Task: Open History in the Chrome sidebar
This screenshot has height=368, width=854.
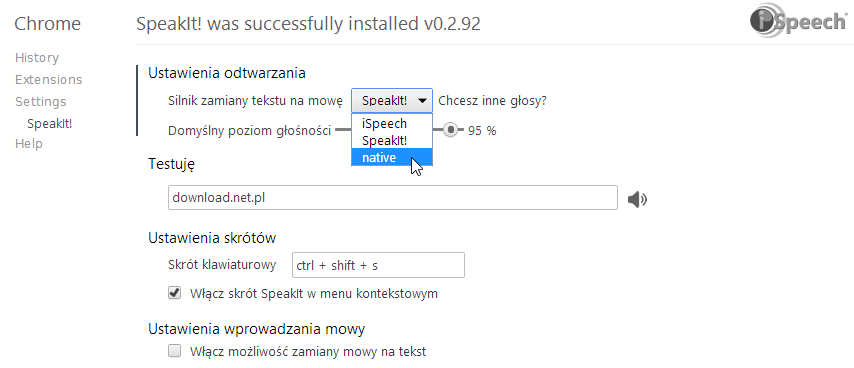Action: (x=37, y=58)
